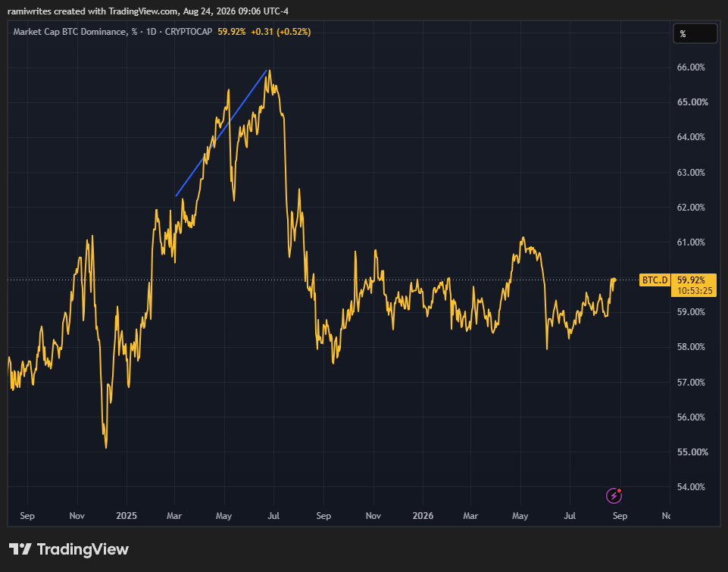The image size is (728, 572).
Task: Click the BTC.D price label tag
Action: point(655,280)
